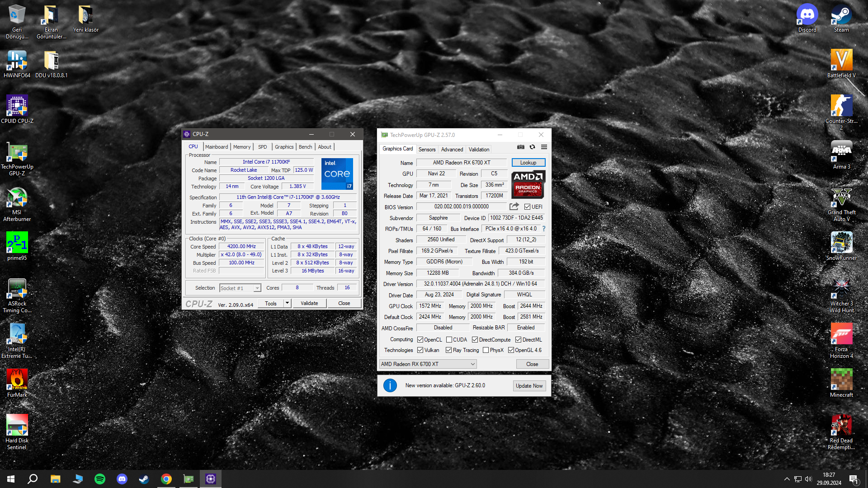Viewport: 868px width, 488px height.
Task: Open Red Dead Redemption desktop icon
Action: click(841, 432)
